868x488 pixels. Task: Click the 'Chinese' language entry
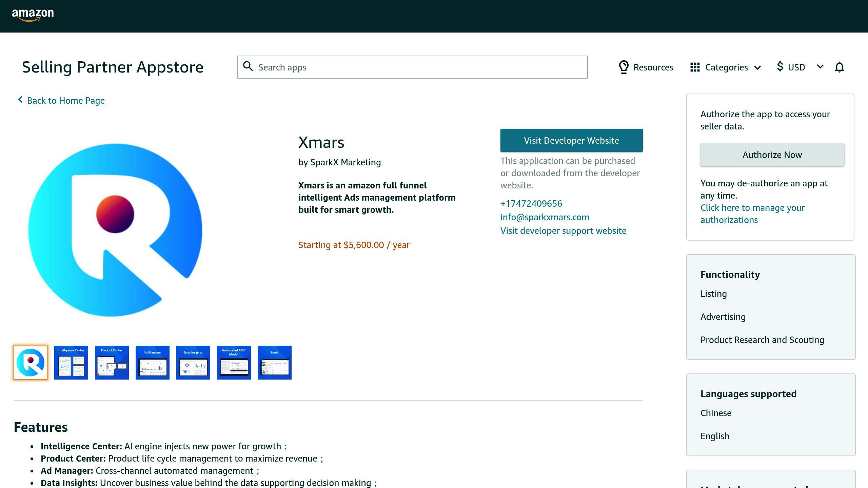click(x=716, y=413)
